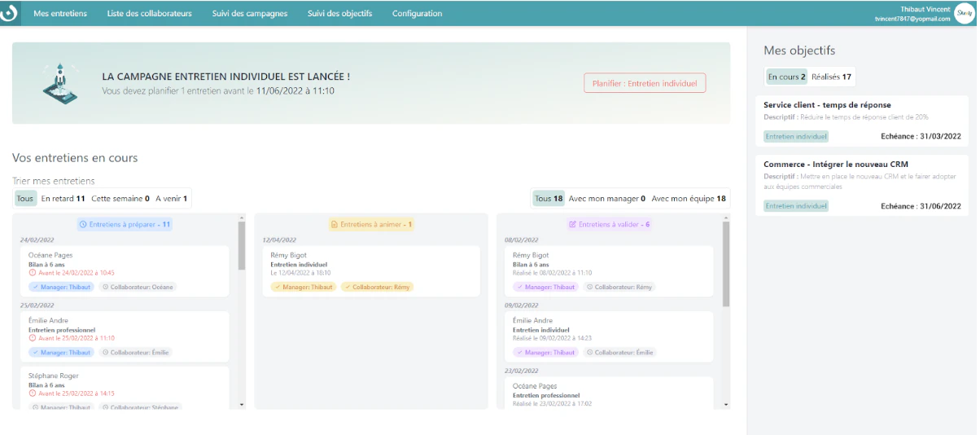This screenshot has width=980, height=435.
Task: Click Entretiens à préparer - 11 column header
Action: [125, 224]
